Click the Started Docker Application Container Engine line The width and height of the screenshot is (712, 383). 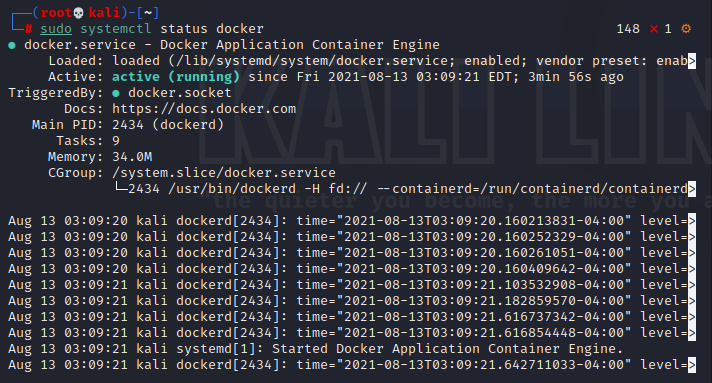[x=447, y=349]
